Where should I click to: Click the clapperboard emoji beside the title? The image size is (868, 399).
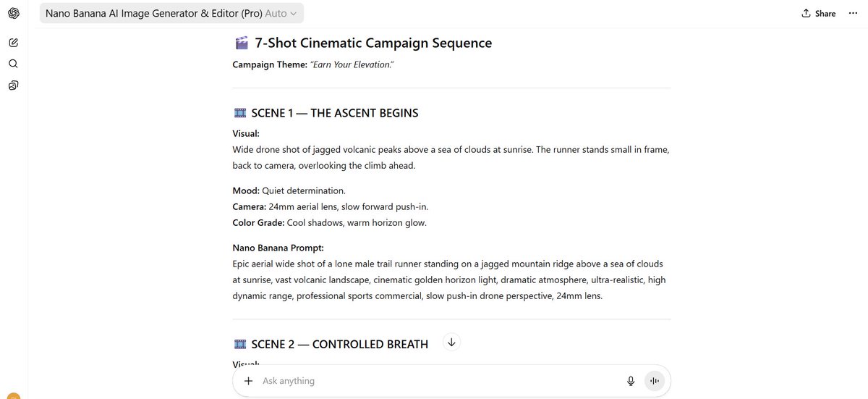click(242, 43)
